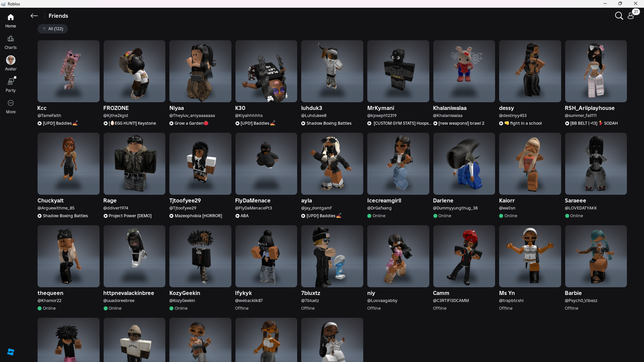Image resolution: width=644 pixels, height=362 pixels.
Task: Click the search magnifier icon
Action: click(619, 16)
